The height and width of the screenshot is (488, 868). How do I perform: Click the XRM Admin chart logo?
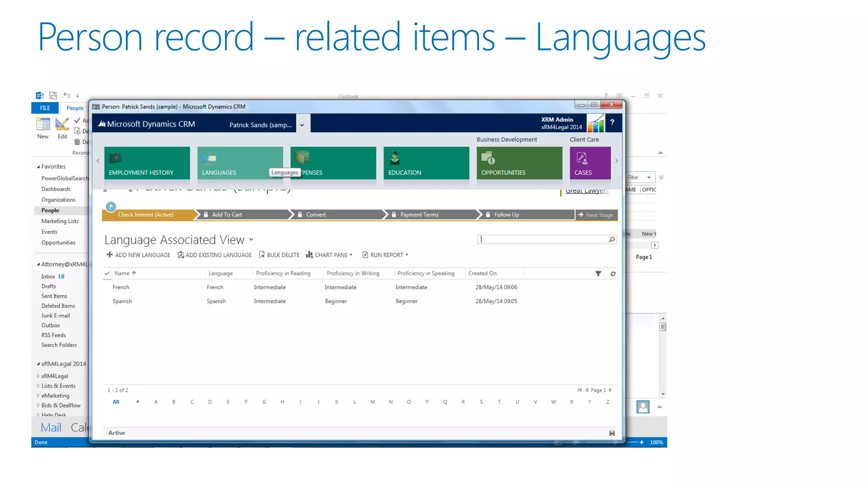596,123
